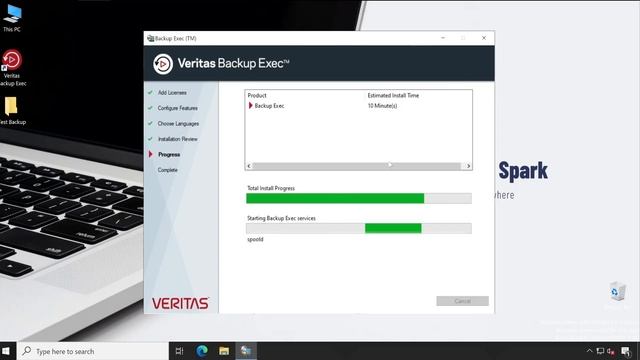Select the Backup Exec installer taskbar icon
The image size is (640, 360).
[246, 351]
